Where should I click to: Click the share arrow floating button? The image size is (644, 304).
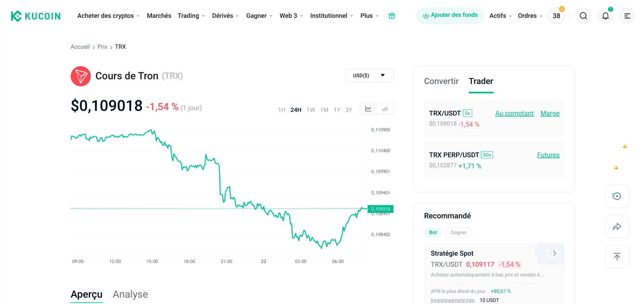click(617, 226)
